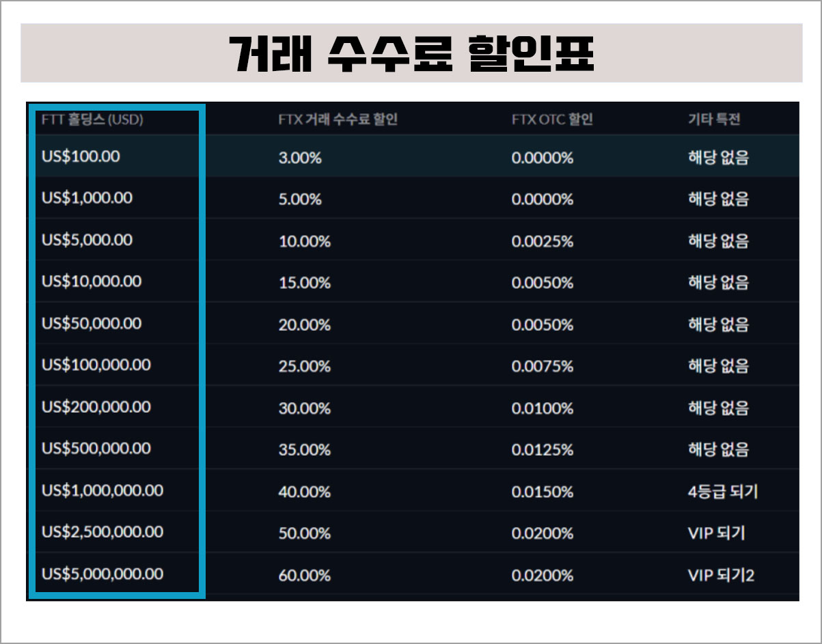Click the 40.00% fee discount value
Image resolution: width=822 pixels, height=644 pixels.
click(x=305, y=492)
